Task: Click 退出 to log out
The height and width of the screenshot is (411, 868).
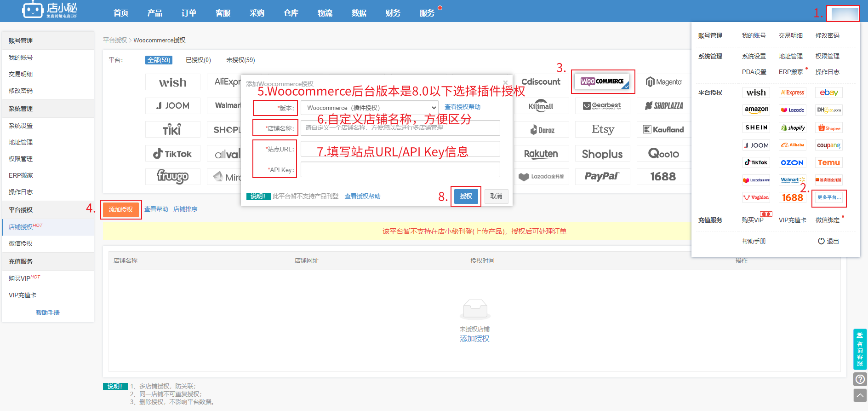Action: (x=828, y=241)
